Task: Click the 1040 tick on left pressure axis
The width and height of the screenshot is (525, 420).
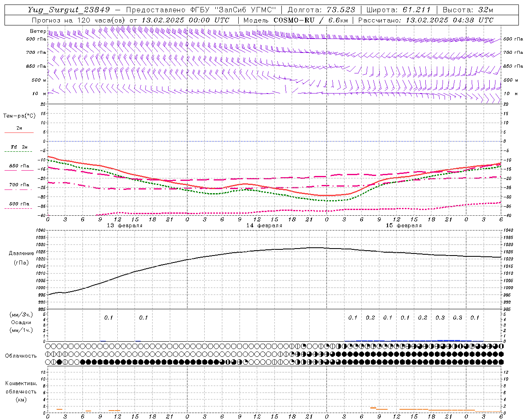Action: (x=40, y=231)
